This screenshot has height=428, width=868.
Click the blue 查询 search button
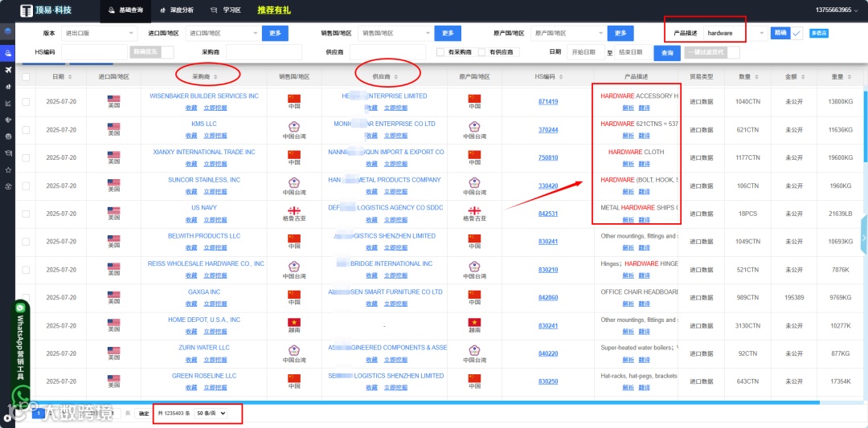(668, 52)
